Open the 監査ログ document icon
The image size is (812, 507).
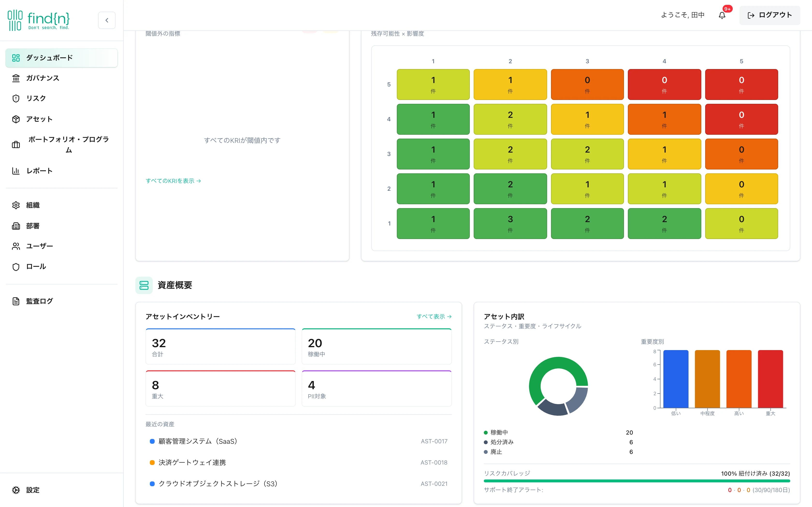click(16, 301)
